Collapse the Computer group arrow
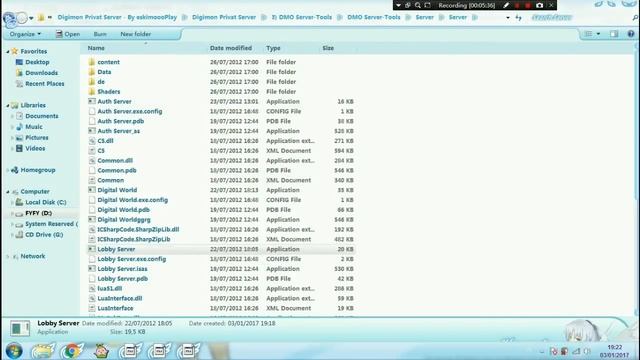Screen dimensions: 640x360 coord(8,191)
